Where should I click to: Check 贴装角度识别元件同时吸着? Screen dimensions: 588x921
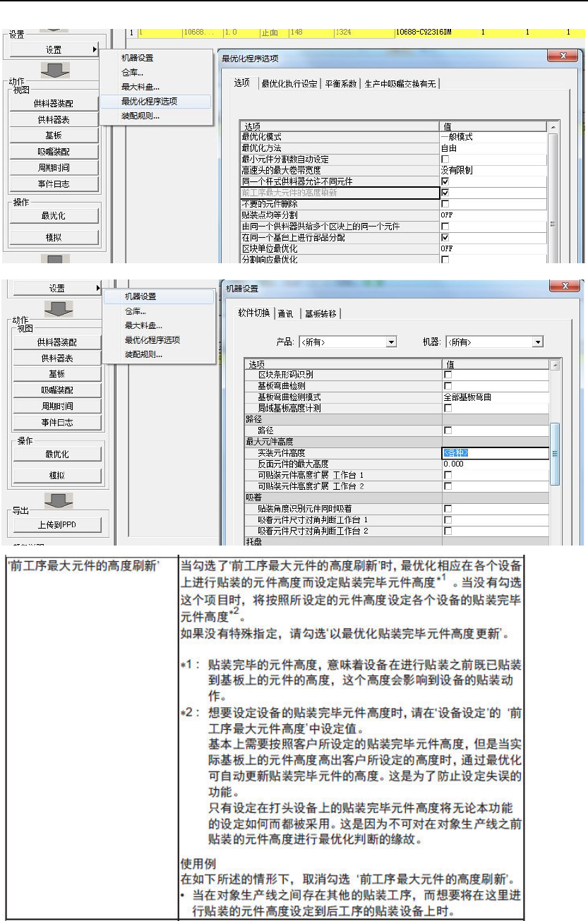(x=448, y=508)
